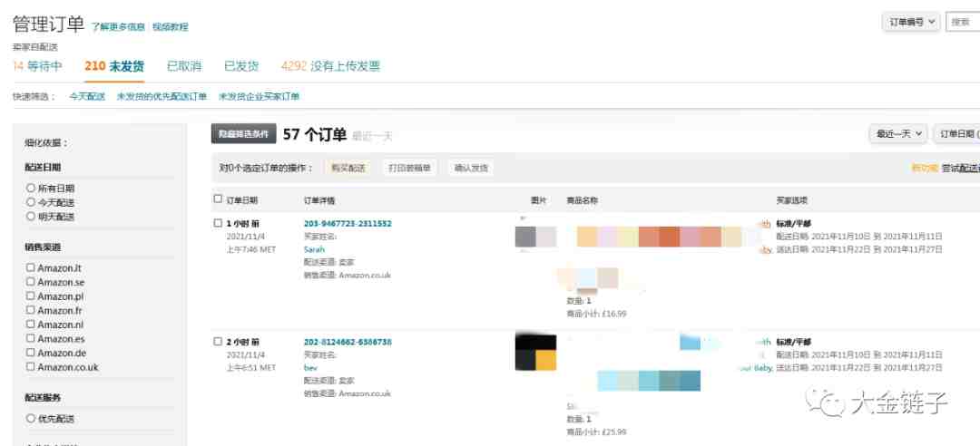Switch to 没有上传发票 tab
The image size is (980, 446).
click(330, 66)
